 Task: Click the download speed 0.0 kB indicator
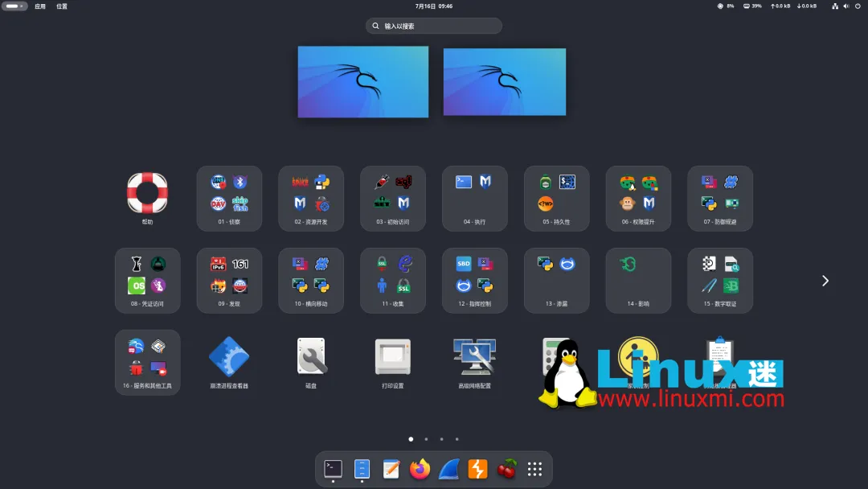(x=807, y=6)
